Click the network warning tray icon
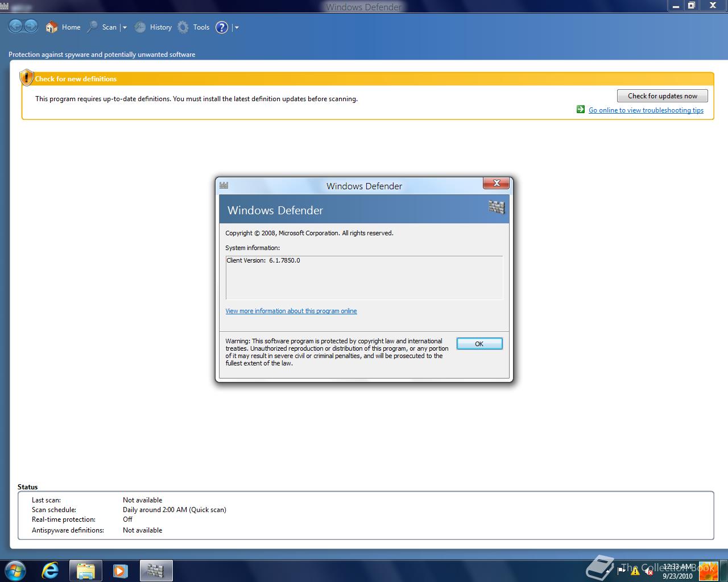Screen dimensions: 728x582 [635, 571]
